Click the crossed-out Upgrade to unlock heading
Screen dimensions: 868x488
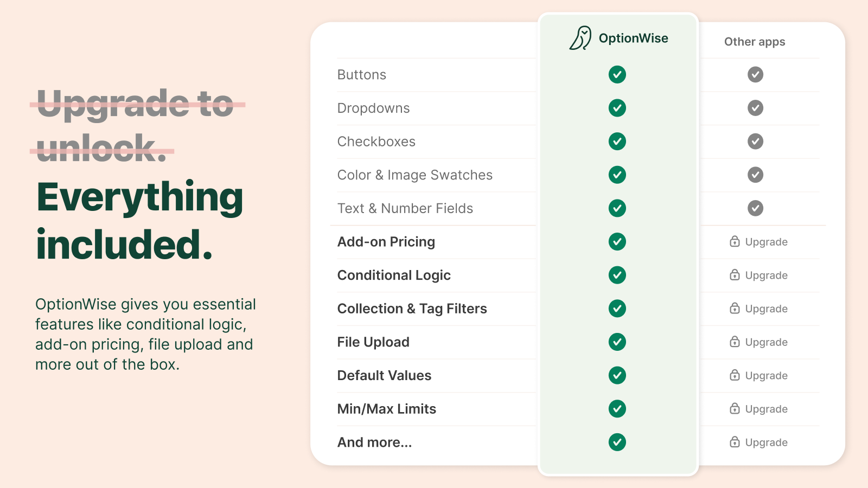coord(136,125)
